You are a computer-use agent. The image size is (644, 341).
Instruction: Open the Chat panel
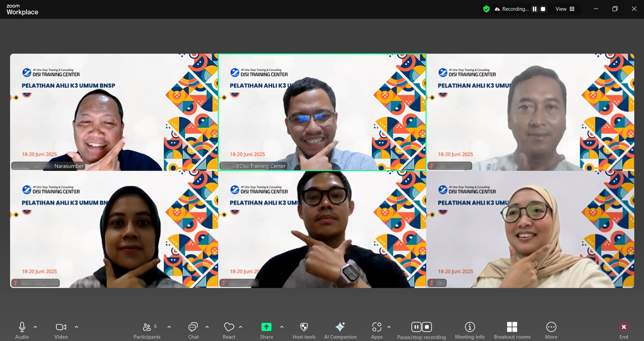[193, 330]
